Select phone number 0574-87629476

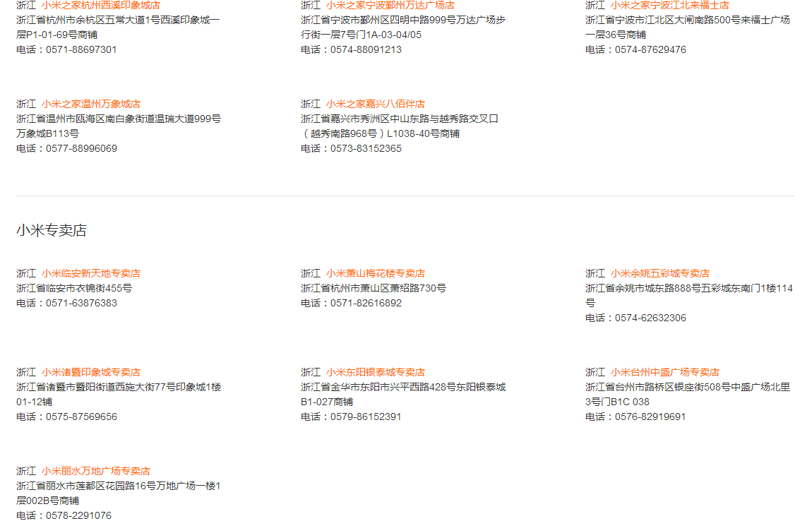click(650, 49)
